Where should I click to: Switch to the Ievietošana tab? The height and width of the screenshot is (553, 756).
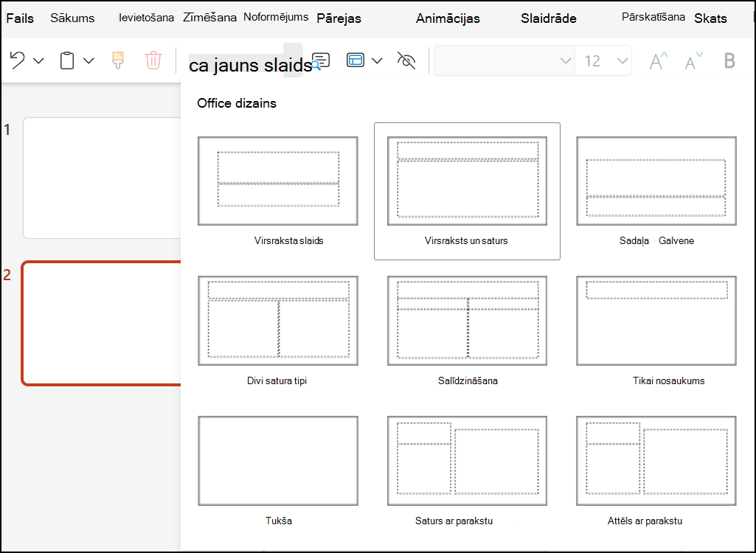coord(147,18)
